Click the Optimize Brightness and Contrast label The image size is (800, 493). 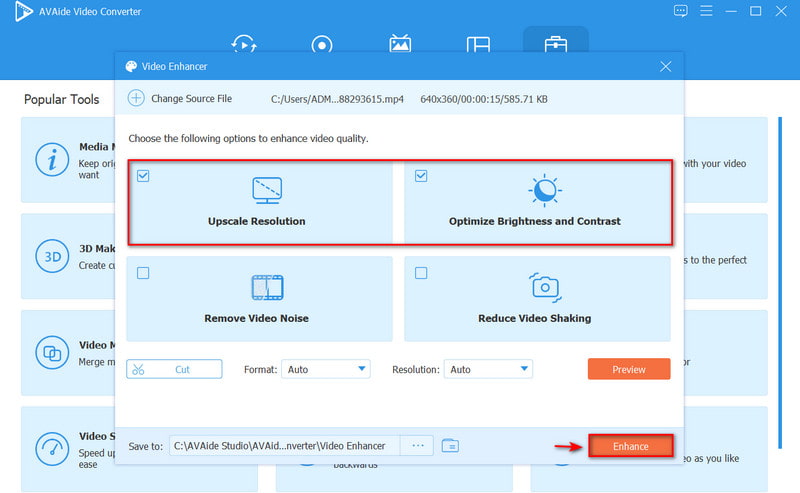click(x=535, y=221)
